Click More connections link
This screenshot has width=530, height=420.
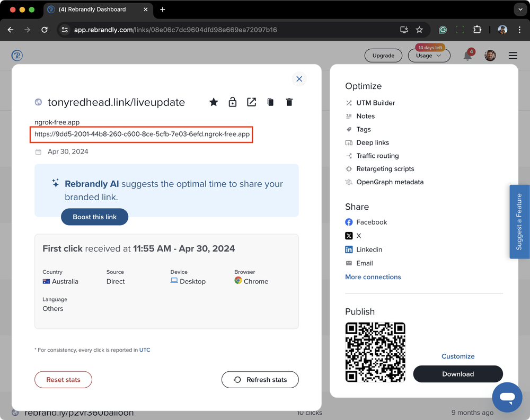coord(373,276)
